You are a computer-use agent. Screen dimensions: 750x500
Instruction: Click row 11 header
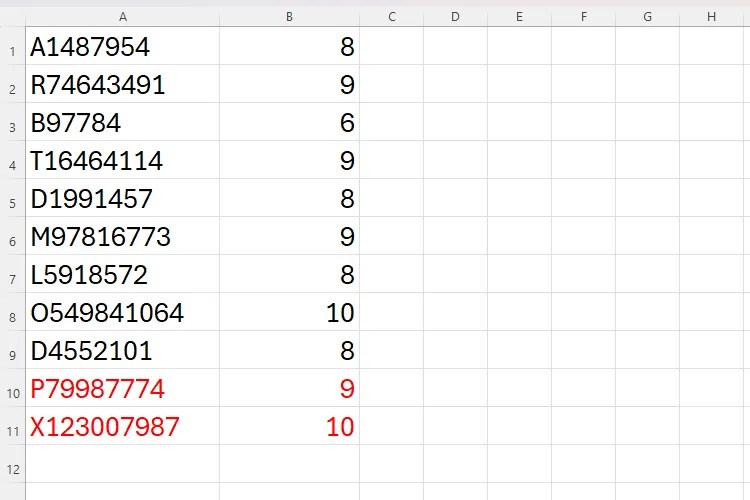(x=12, y=426)
